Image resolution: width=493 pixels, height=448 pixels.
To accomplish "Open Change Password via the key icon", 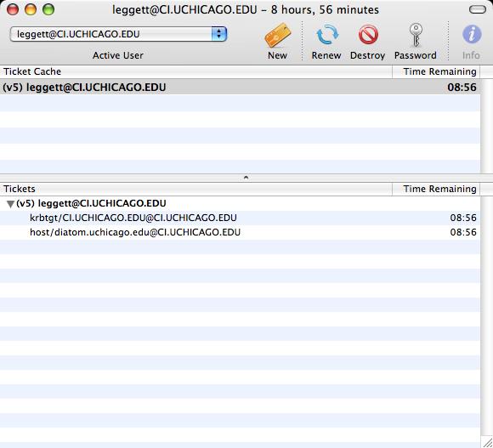I will 416,35.
